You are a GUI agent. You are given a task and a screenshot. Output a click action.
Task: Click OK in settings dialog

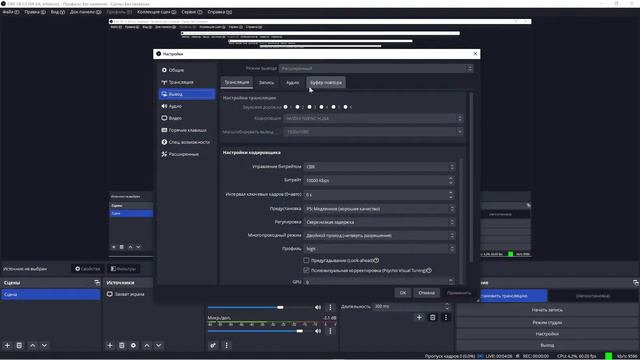(x=403, y=293)
